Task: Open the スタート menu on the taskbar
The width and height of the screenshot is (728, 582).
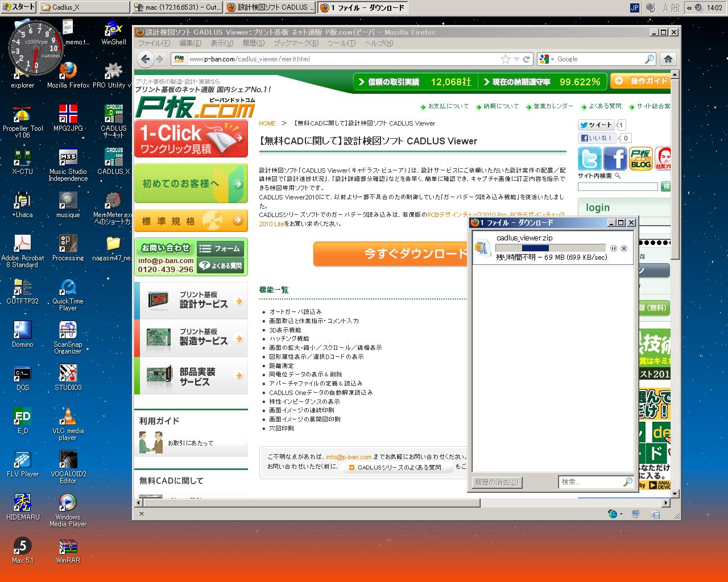Action: (x=18, y=7)
